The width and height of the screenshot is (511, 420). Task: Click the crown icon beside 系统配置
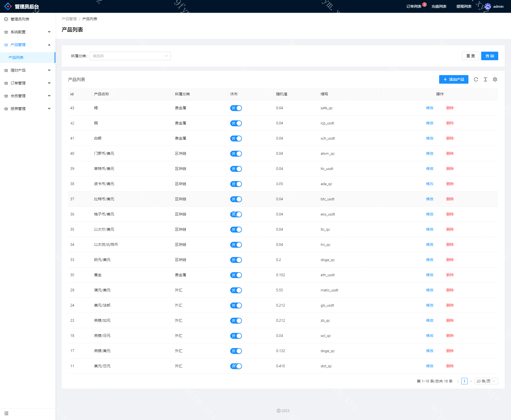pos(6,32)
